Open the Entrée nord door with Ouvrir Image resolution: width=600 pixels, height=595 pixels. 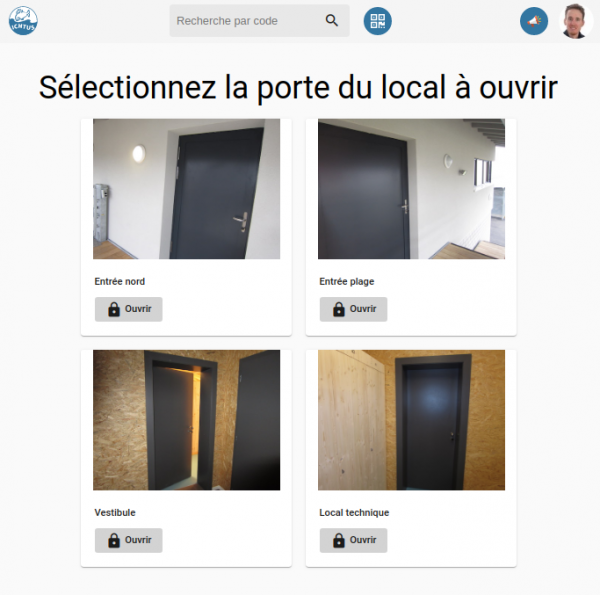click(x=129, y=309)
